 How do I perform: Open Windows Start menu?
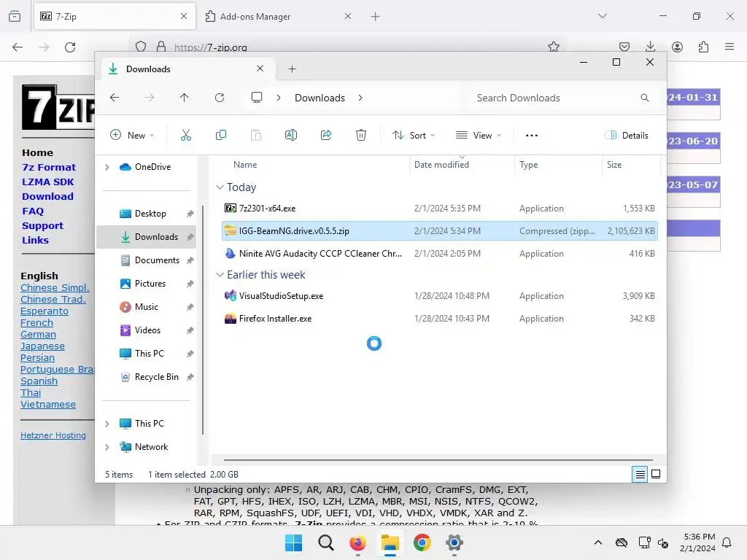(293, 542)
